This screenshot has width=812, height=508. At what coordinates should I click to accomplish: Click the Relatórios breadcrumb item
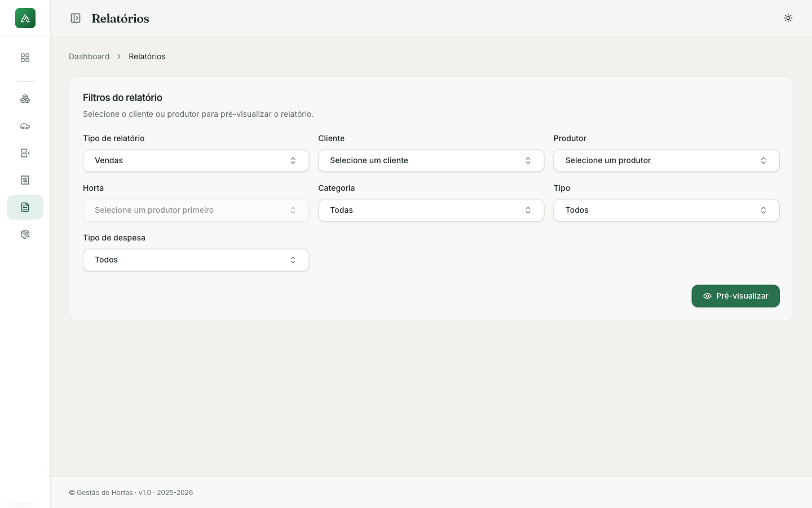(x=147, y=56)
